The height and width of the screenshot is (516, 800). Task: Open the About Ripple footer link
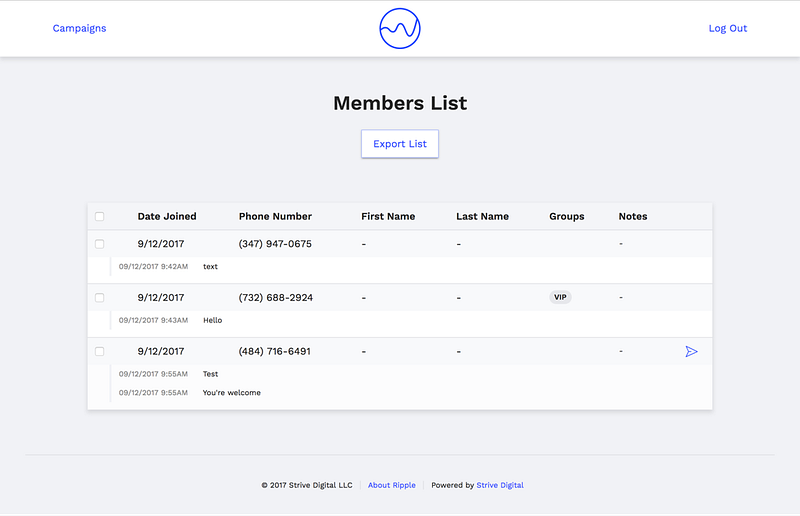pyautogui.click(x=392, y=485)
